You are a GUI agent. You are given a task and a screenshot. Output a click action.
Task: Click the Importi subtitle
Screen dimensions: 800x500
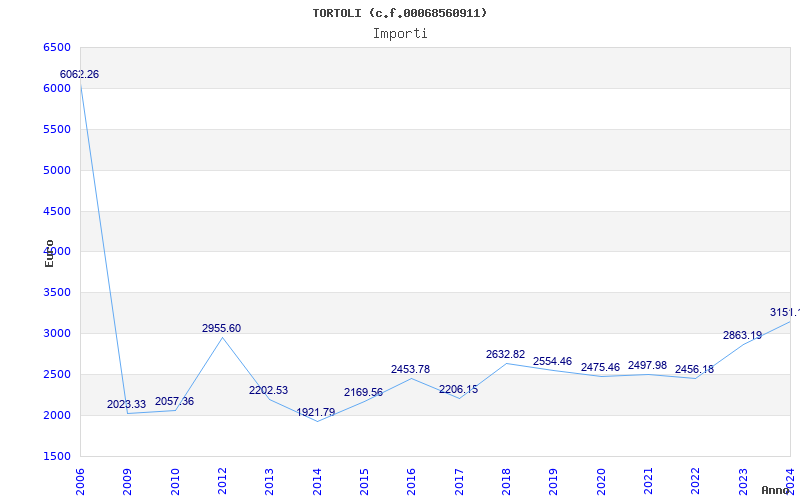click(x=400, y=34)
